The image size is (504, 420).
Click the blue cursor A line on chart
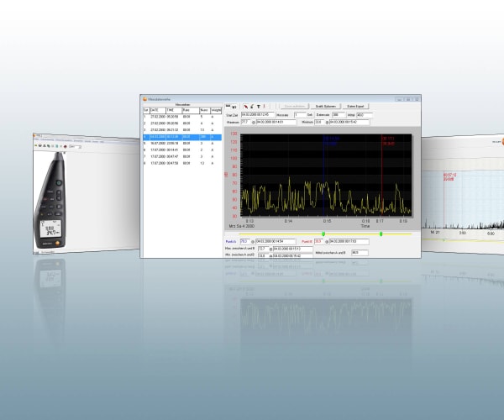[324, 176]
